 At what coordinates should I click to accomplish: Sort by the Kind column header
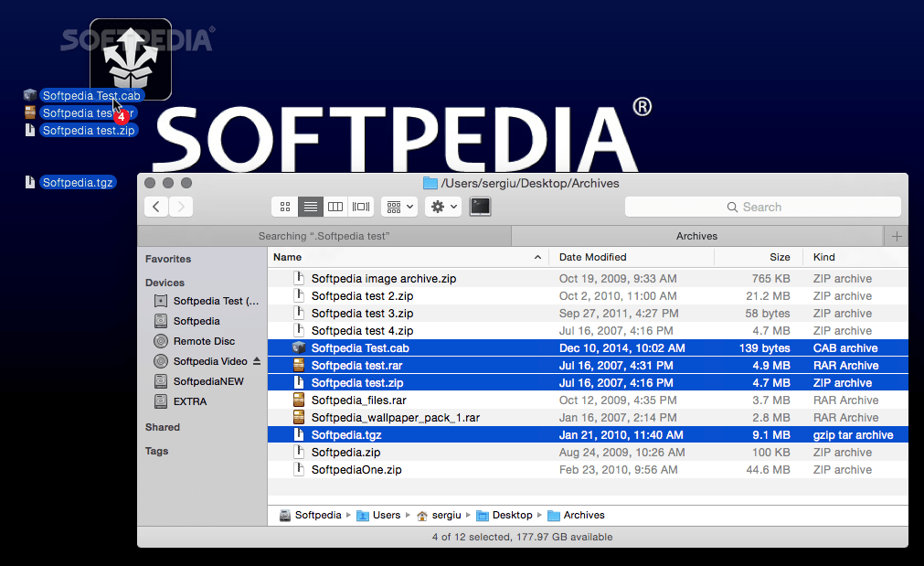coord(823,257)
